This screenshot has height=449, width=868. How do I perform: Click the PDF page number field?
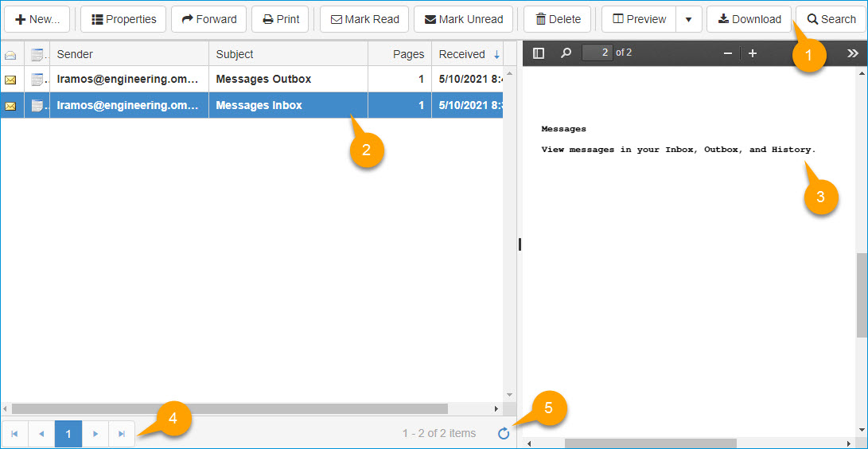597,53
